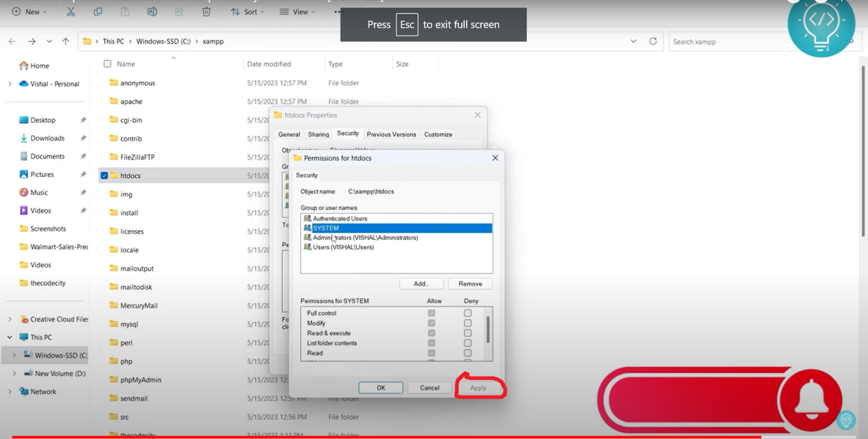Click the red notification bell icon
Viewport: 868px width, 439px height.
[810, 399]
